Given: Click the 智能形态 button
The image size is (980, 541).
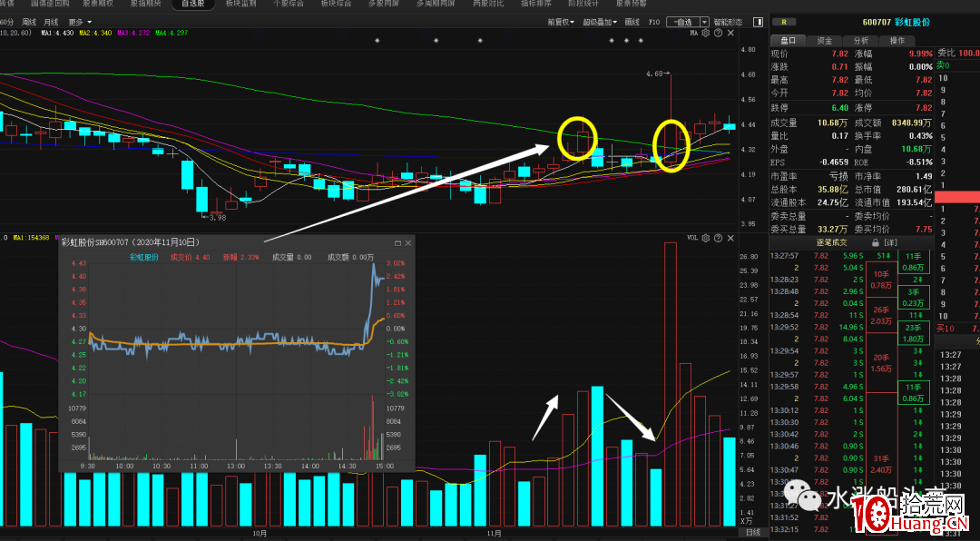Looking at the screenshot, I should (727, 21).
